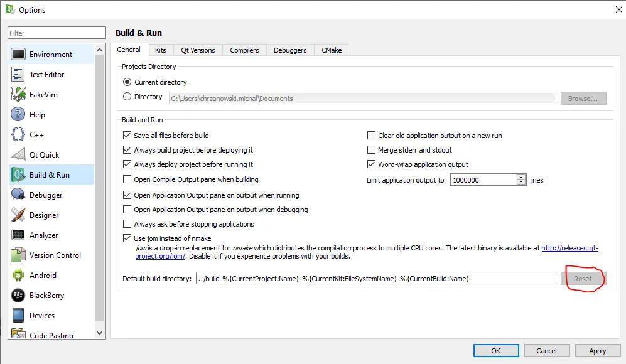
Task: Click the Qt Creator icon in the title bar
Action: [x=9, y=9]
